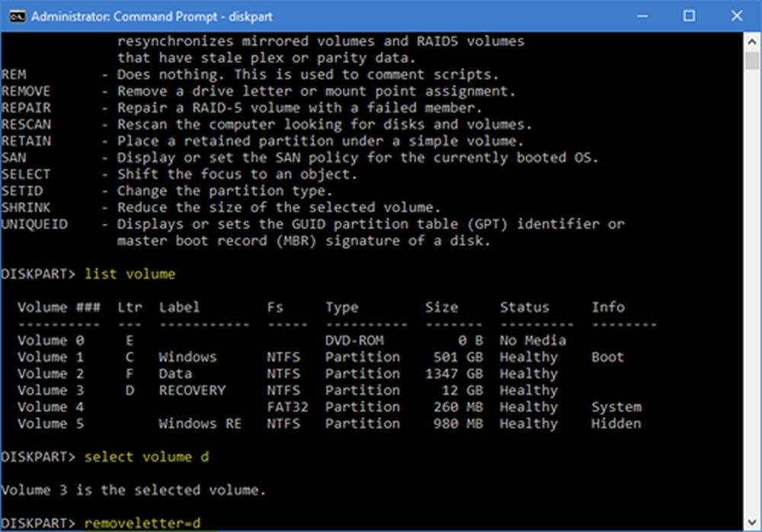The height and width of the screenshot is (532, 762).
Task: Minimize the Command Prompt window
Action: click(642, 16)
